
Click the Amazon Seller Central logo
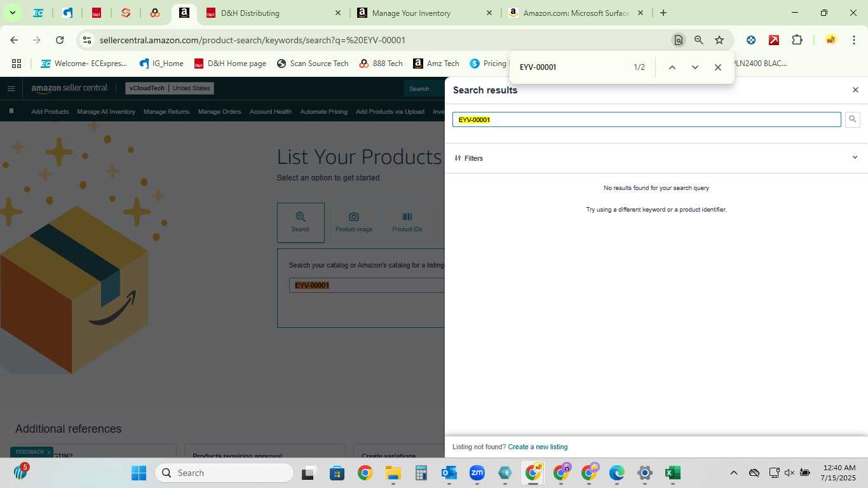coord(69,88)
